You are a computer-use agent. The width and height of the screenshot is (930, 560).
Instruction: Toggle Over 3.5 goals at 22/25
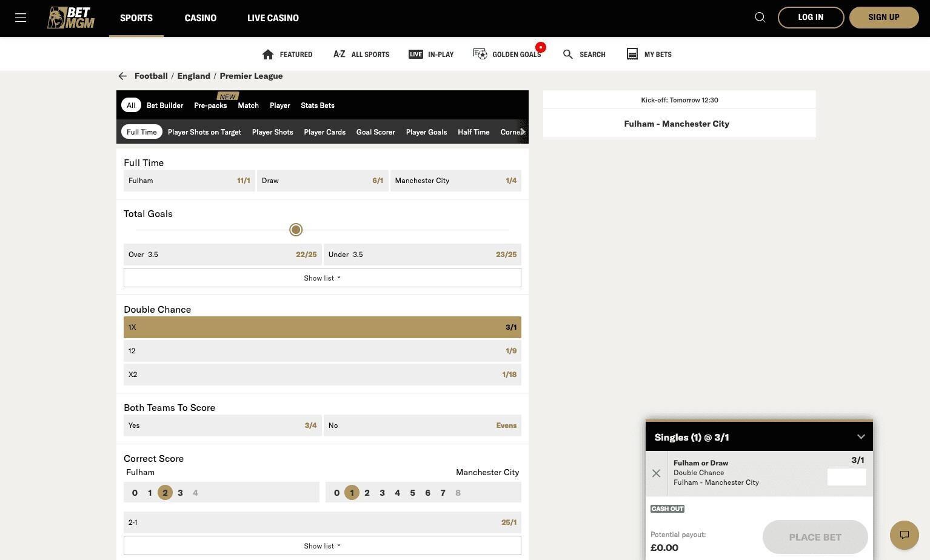[222, 255]
